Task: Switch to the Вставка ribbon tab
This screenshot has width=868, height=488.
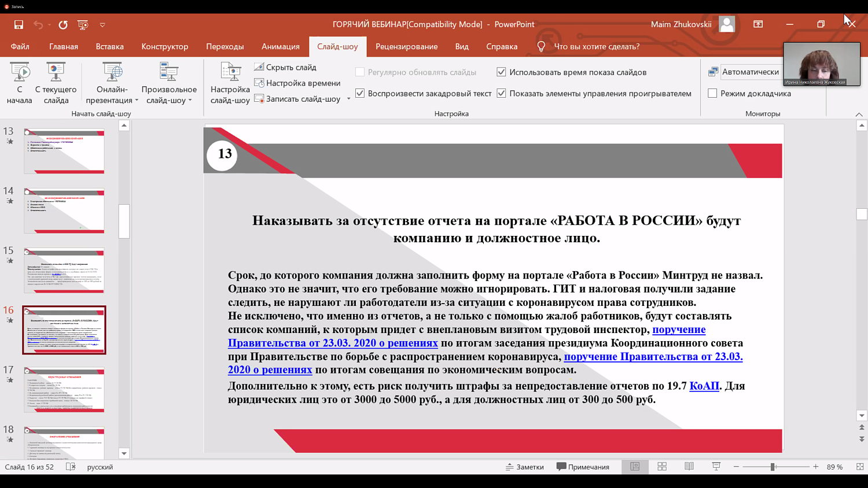Action: pyautogui.click(x=110, y=46)
